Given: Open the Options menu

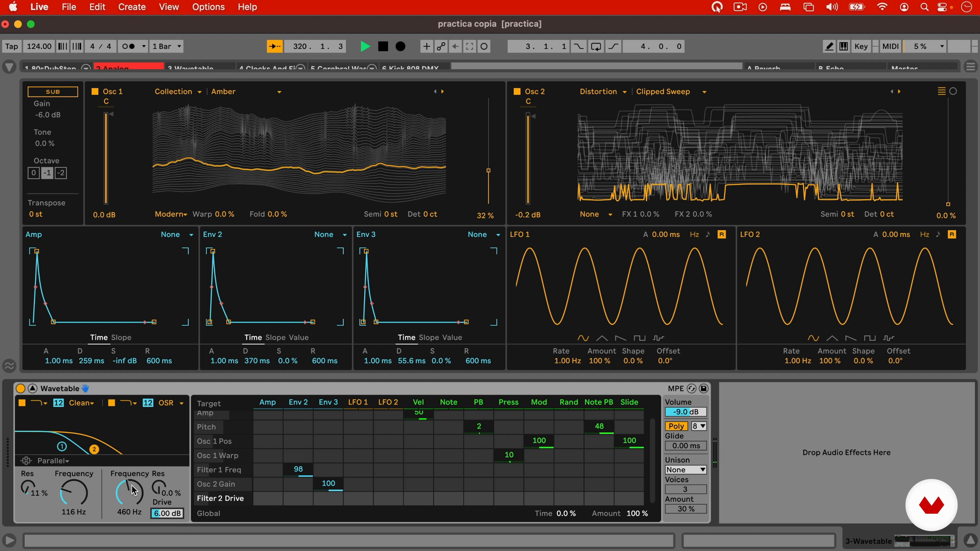Looking at the screenshot, I should coord(209,7).
